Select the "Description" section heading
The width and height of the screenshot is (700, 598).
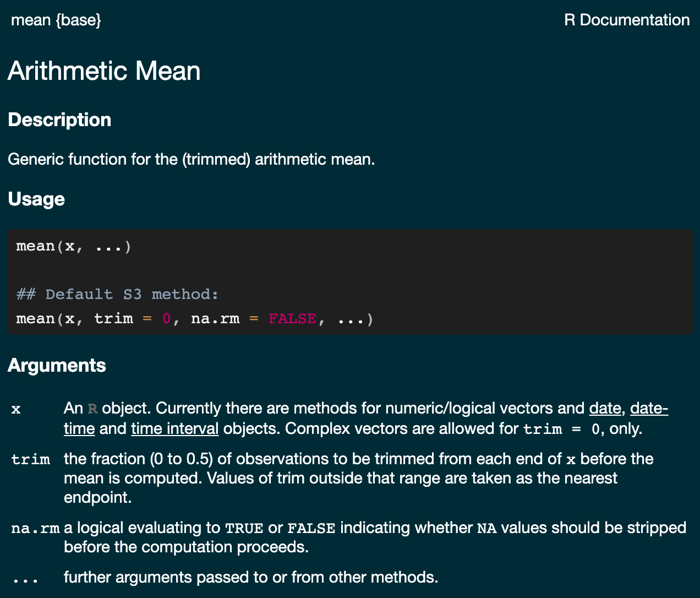[59, 120]
